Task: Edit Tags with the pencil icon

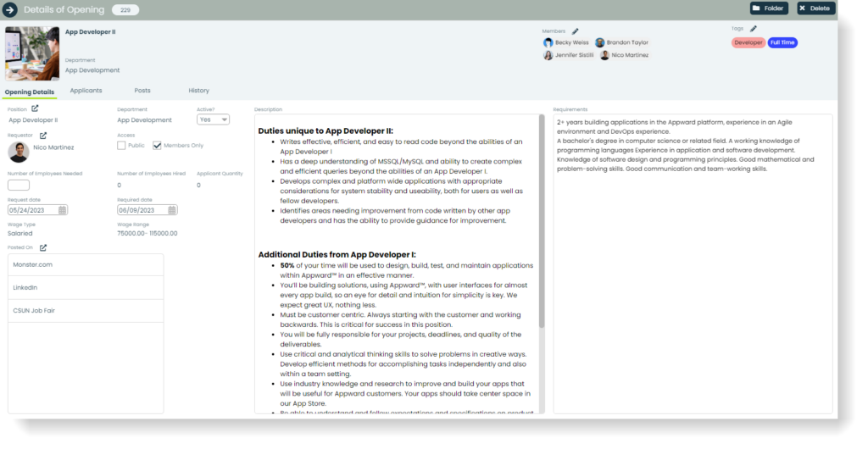Action: tap(754, 29)
